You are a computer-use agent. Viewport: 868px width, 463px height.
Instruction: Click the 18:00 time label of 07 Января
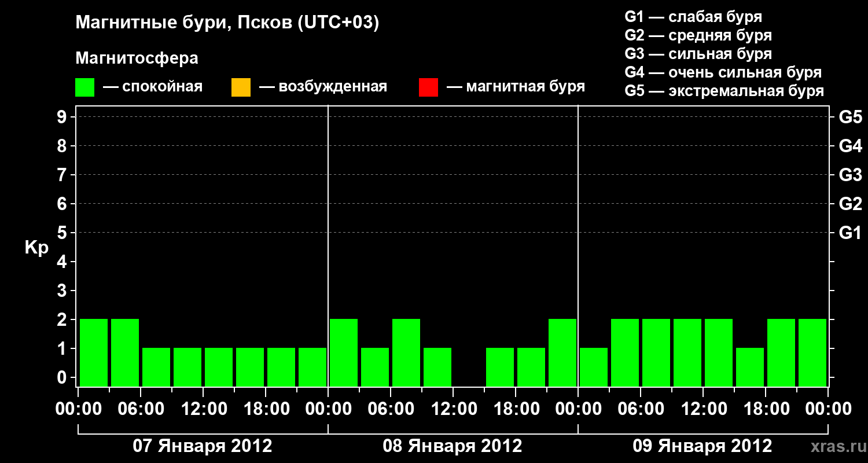[x=266, y=409]
